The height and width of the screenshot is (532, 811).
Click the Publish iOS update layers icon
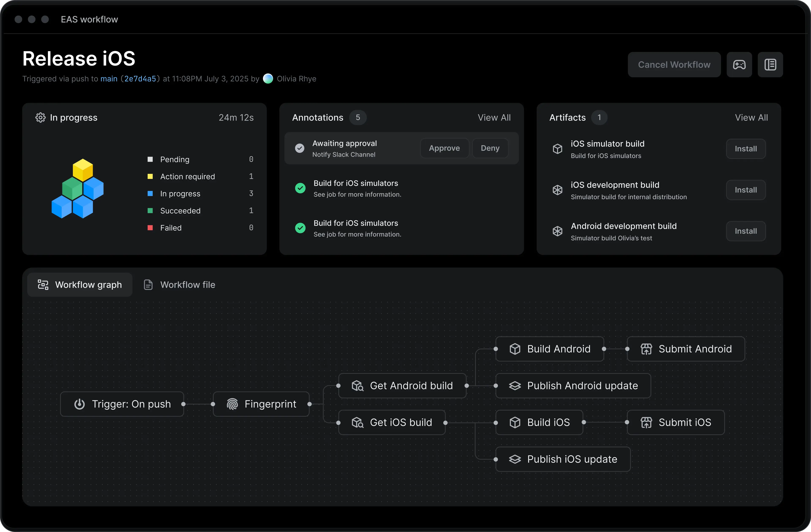point(515,459)
